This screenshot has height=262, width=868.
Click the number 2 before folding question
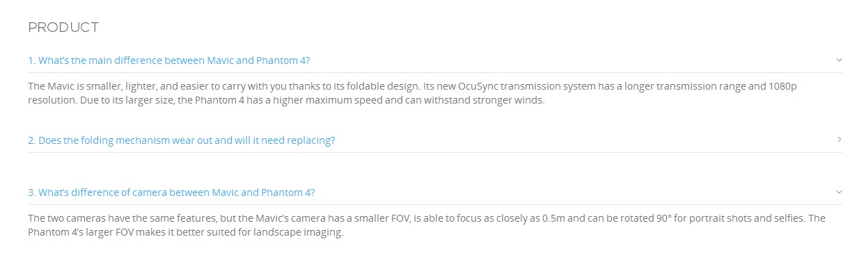(x=32, y=140)
